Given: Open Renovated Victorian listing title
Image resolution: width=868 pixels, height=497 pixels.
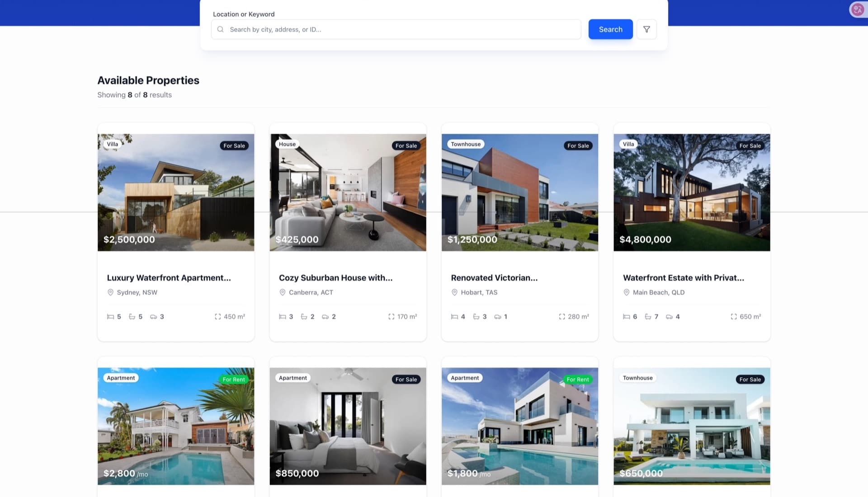Looking at the screenshot, I should coord(494,278).
